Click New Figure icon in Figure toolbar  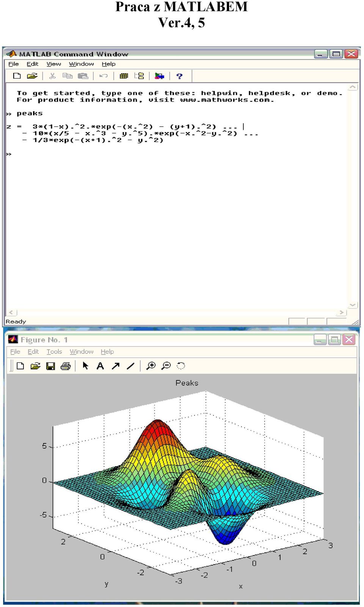point(20,366)
